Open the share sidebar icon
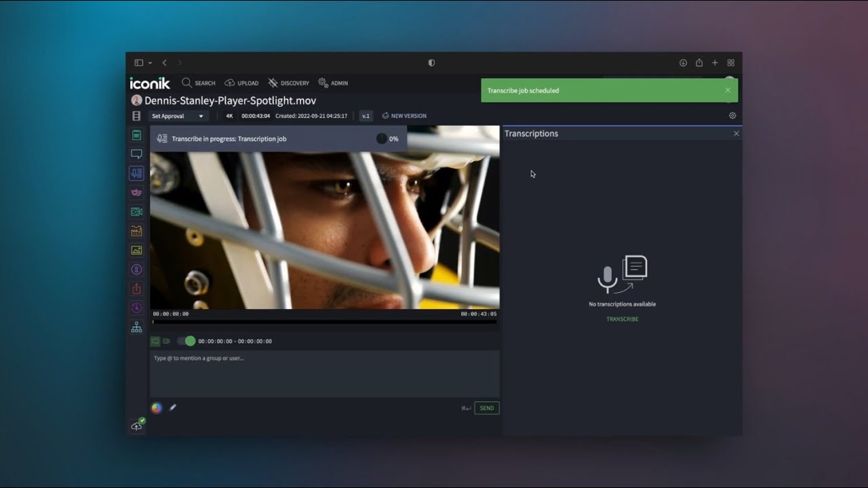The image size is (868, 488). click(136, 289)
